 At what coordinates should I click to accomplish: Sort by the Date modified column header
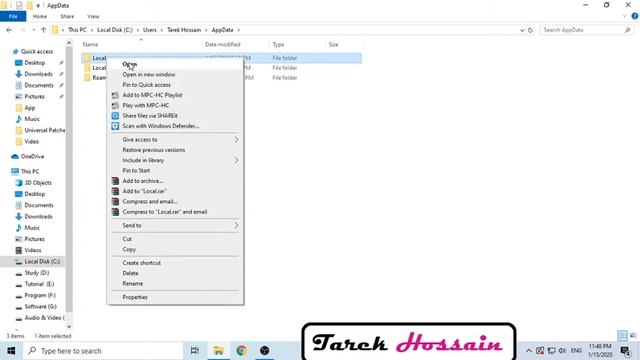(222, 44)
